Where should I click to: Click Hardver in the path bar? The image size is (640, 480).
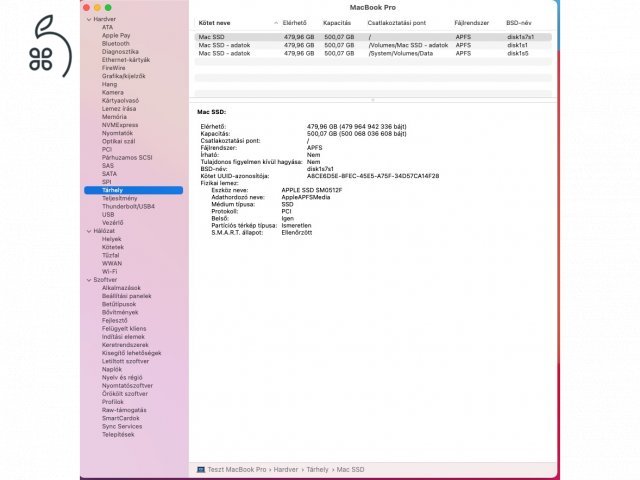(x=286, y=470)
